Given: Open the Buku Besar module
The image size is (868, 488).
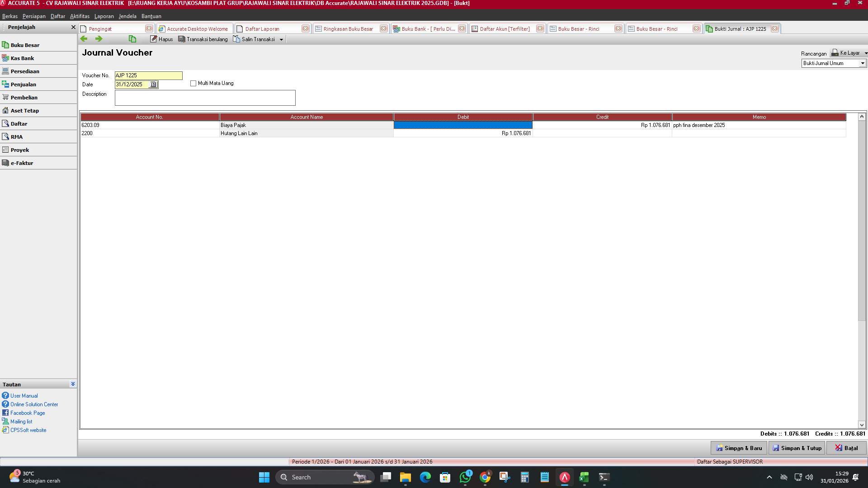Looking at the screenshot, I should [x=25, y=45].
